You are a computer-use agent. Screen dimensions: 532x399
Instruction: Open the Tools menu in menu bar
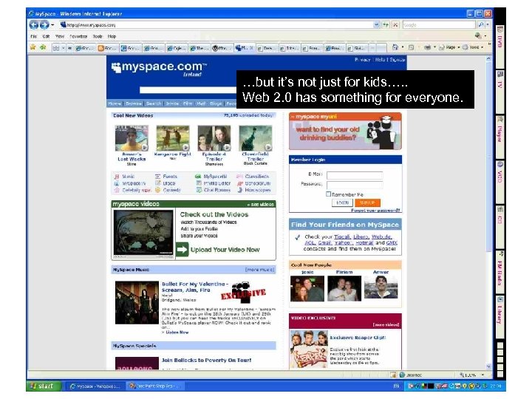[x=98, y=36]
